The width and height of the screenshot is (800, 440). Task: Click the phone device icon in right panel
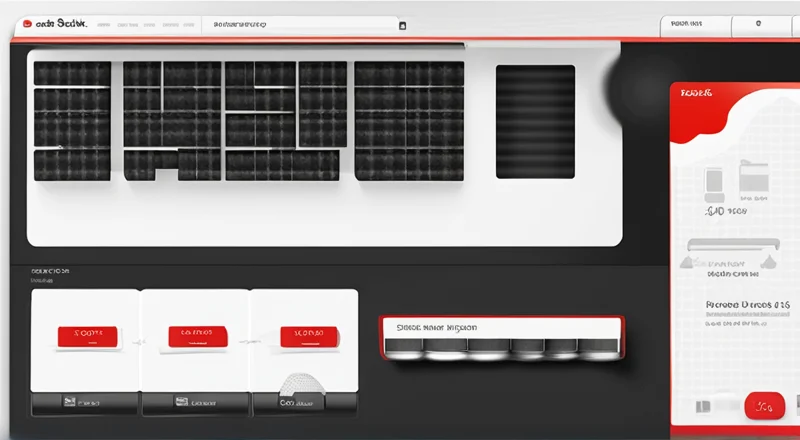[714, 181]
